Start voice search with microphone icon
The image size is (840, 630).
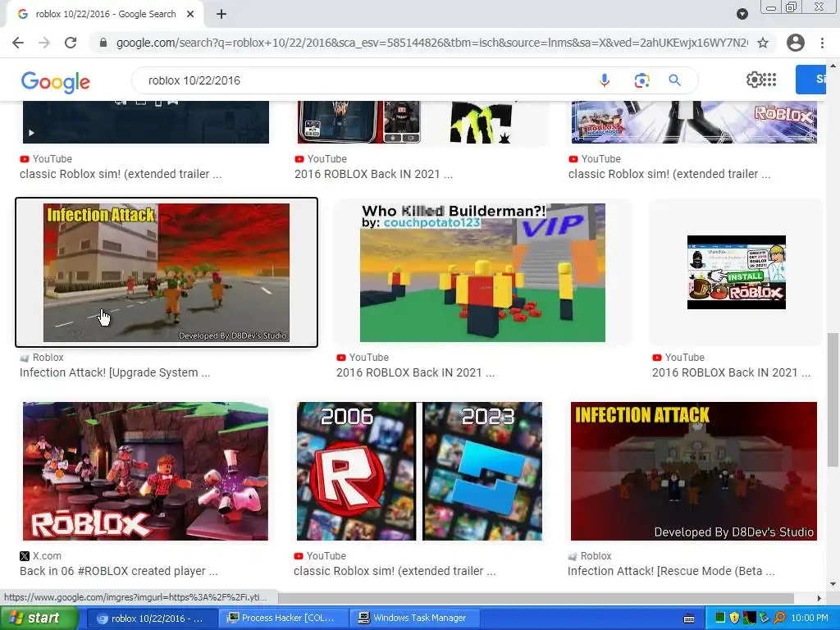pyautogui.click(x=605, y=80)
